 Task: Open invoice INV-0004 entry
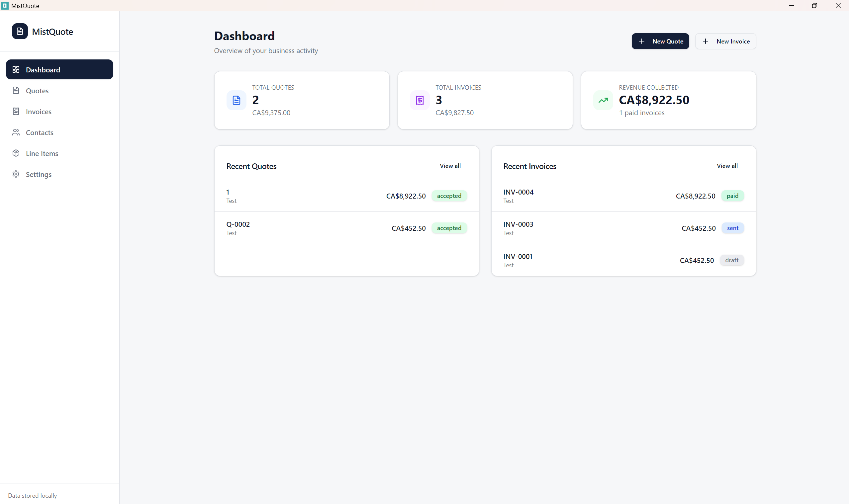coord(623,196)
